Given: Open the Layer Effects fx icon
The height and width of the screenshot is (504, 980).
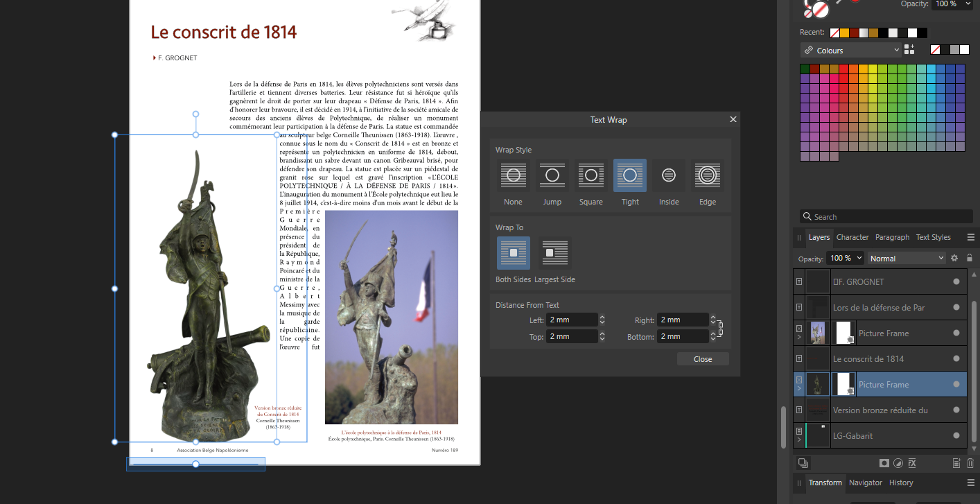Looking at the screenshot, I should coord(913,463).
